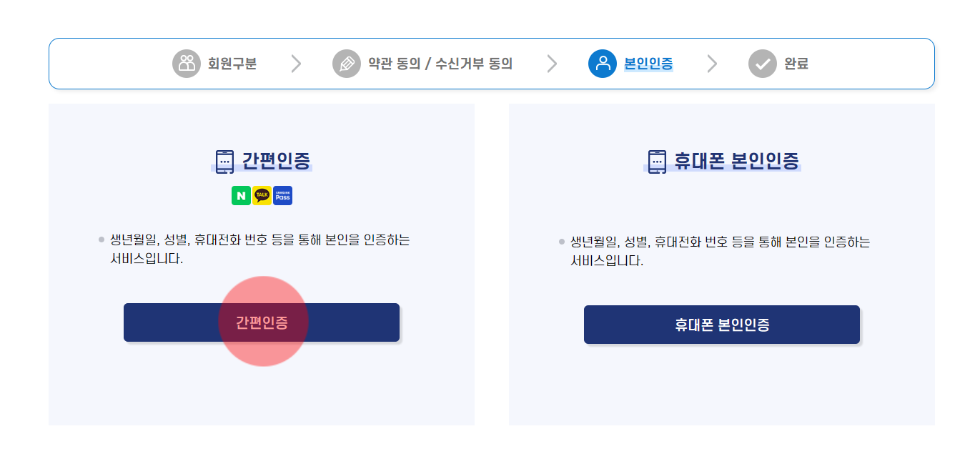Select the KakaoTalk authentication icon
Image resolution: width=980 pixels, height=469 pixels.
coord(262,194)
